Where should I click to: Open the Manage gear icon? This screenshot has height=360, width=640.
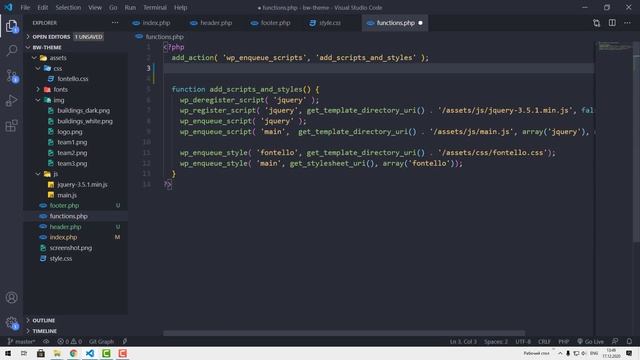click(12, 323)
